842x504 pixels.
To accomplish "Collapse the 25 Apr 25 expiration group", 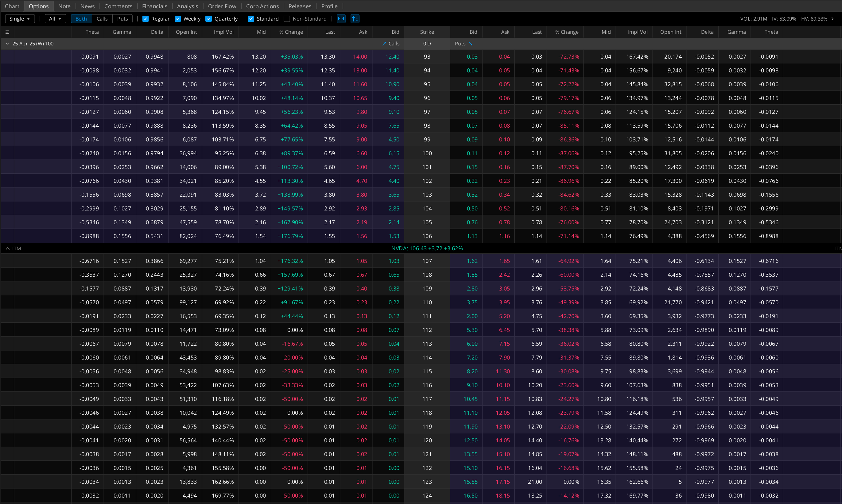I will [x=7, y=44].
